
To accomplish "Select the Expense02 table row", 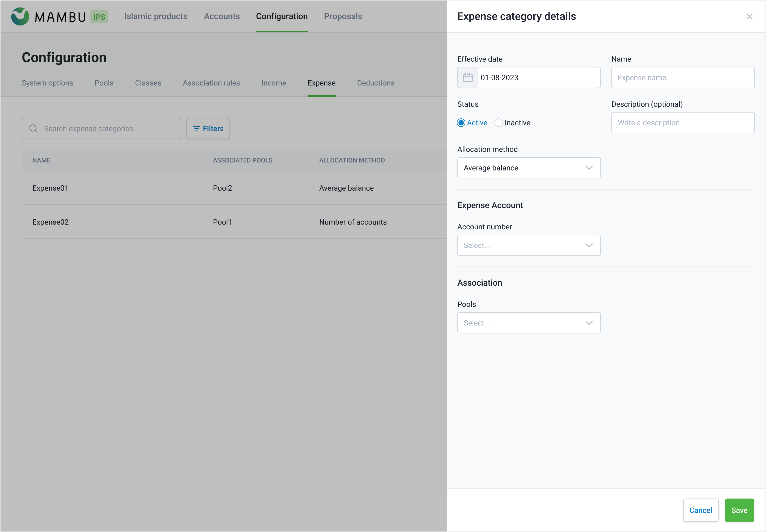I will pos(233,222).
